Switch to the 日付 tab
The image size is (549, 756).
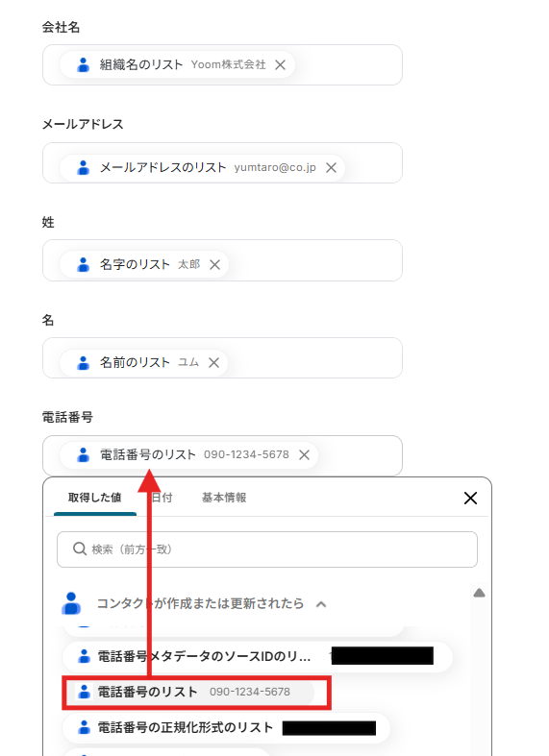pos(162,498)
